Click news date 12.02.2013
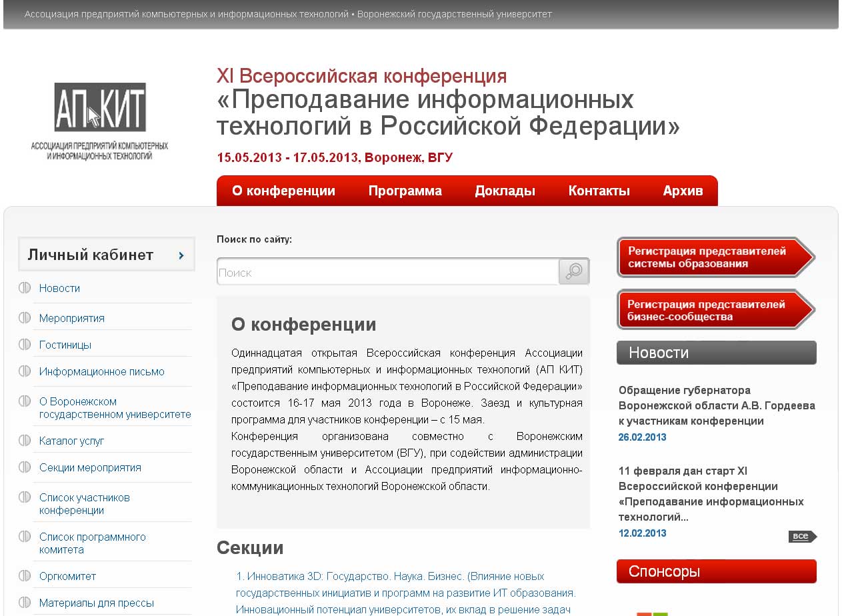The image size is (842, 616). 642,533
